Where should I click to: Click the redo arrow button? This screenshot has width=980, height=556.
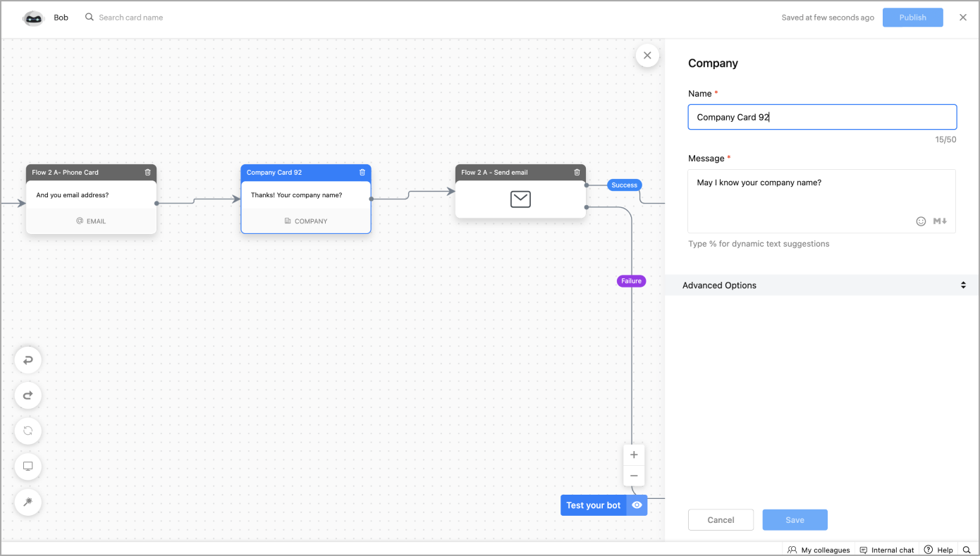(28, 395)
